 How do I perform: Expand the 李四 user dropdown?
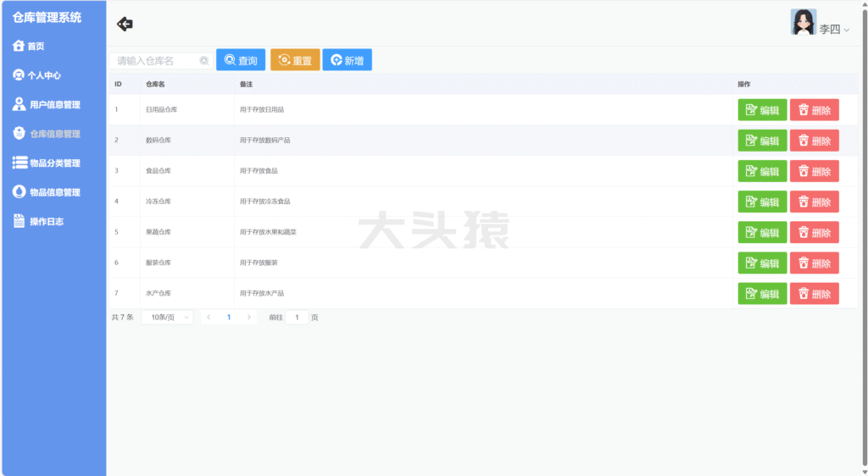[834, 29]
